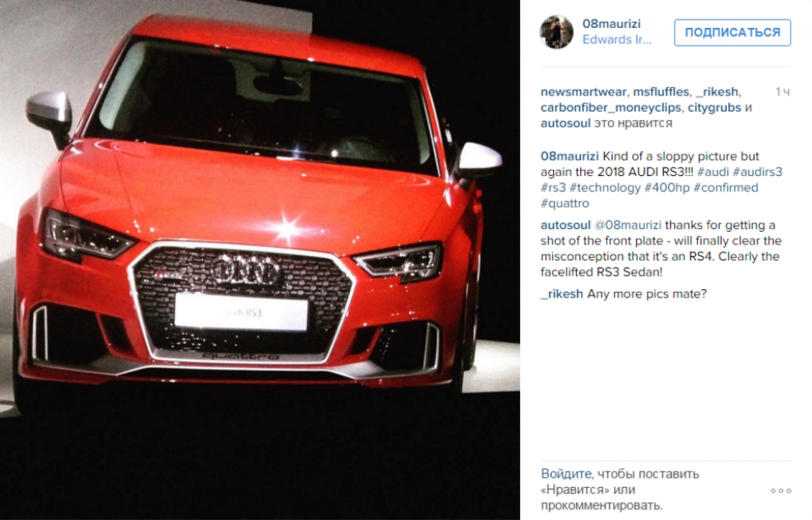Click the #400hp hashtag
This screenshot has width=812, height=520.
[x=667, y=188]
